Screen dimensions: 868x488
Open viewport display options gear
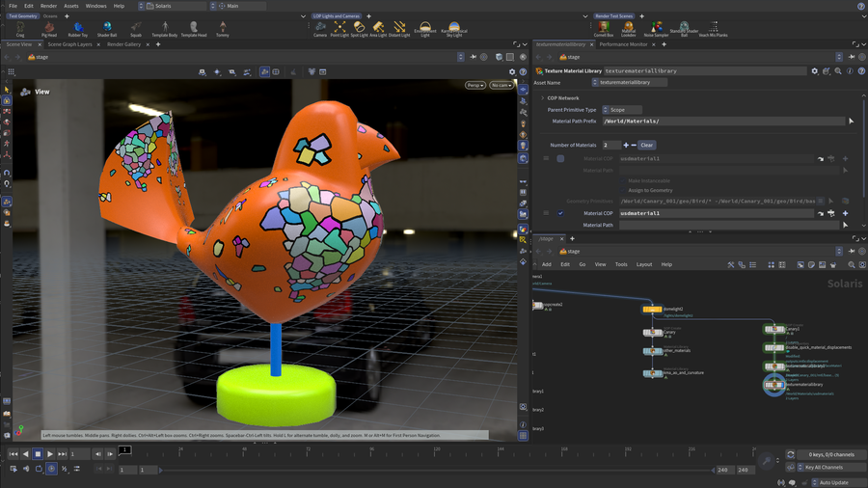pos(512,72)
